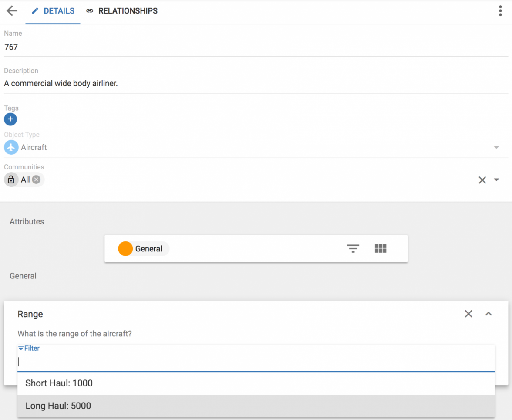
Task: Click the Aircraft airplane icon
Action: [x=11, y=147]
